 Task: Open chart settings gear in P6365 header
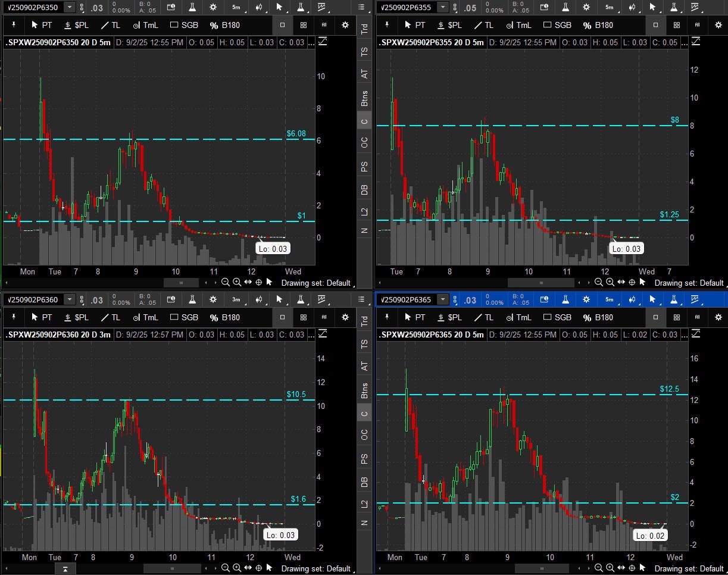[586, 299]
